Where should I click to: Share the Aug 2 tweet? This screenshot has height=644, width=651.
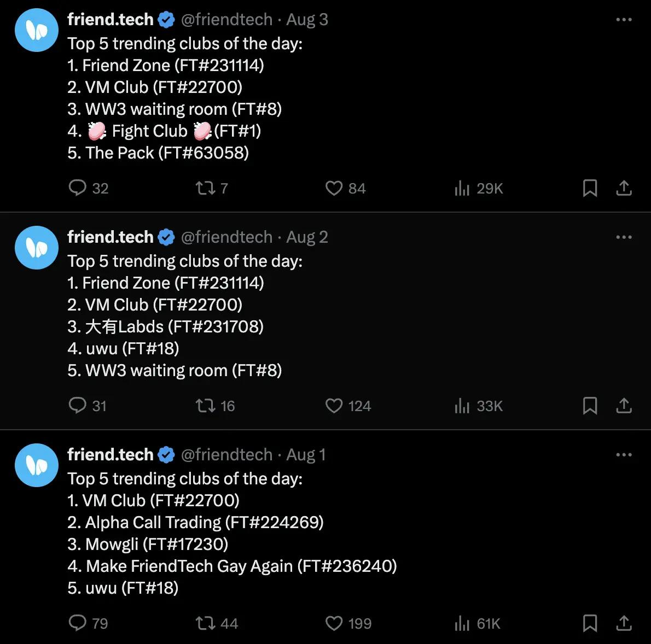(624, 406)
